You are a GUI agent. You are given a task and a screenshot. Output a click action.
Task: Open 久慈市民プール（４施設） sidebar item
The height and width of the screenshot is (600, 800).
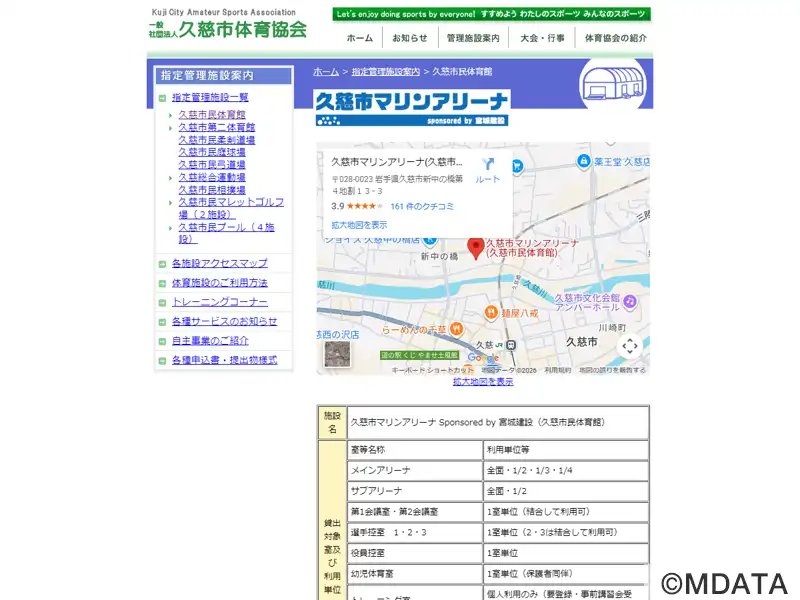coord(226,233)
